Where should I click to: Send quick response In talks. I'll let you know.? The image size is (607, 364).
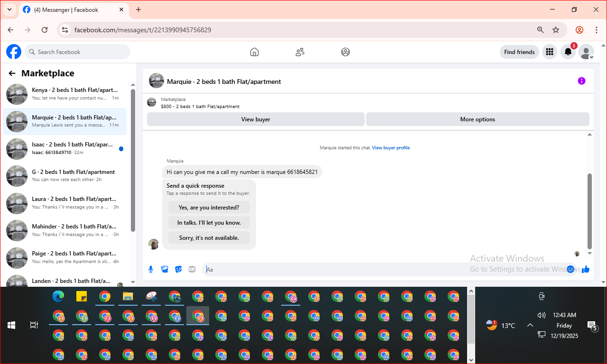209,223
